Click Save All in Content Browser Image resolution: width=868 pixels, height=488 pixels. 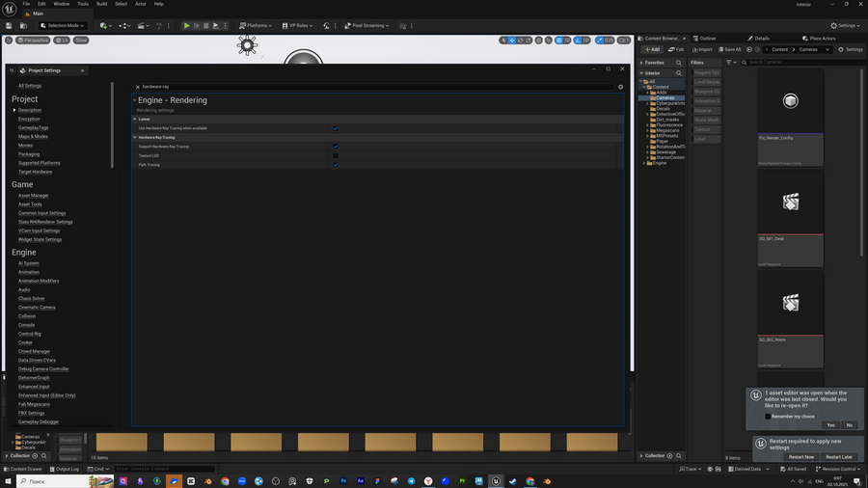tap(730, 49)
